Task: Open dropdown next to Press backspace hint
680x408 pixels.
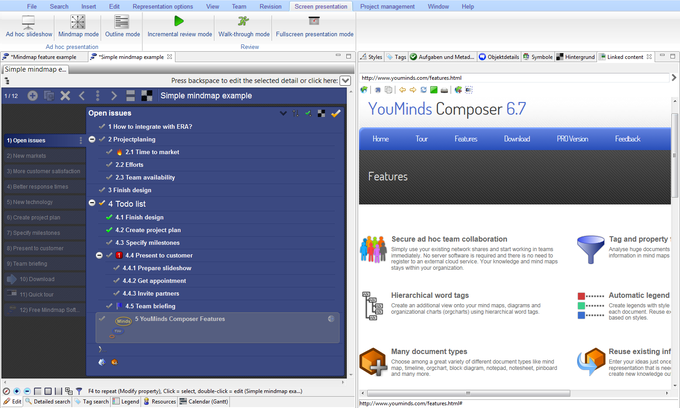Action: tap(345, 81)
